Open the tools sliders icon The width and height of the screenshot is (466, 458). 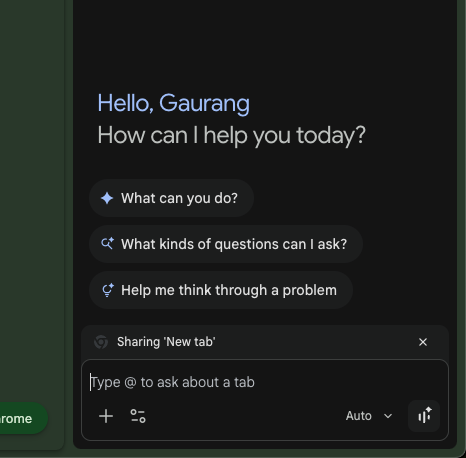(x=138, y=416)
